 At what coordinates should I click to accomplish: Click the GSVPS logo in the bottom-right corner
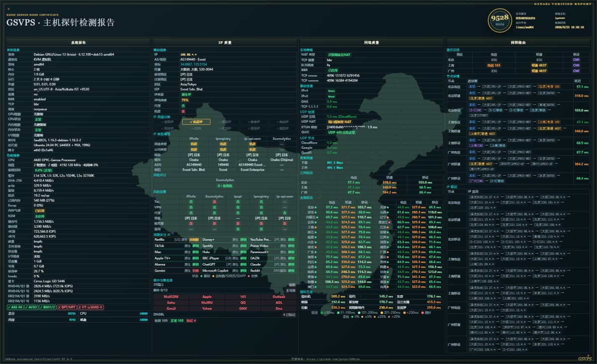click(585, 358)
